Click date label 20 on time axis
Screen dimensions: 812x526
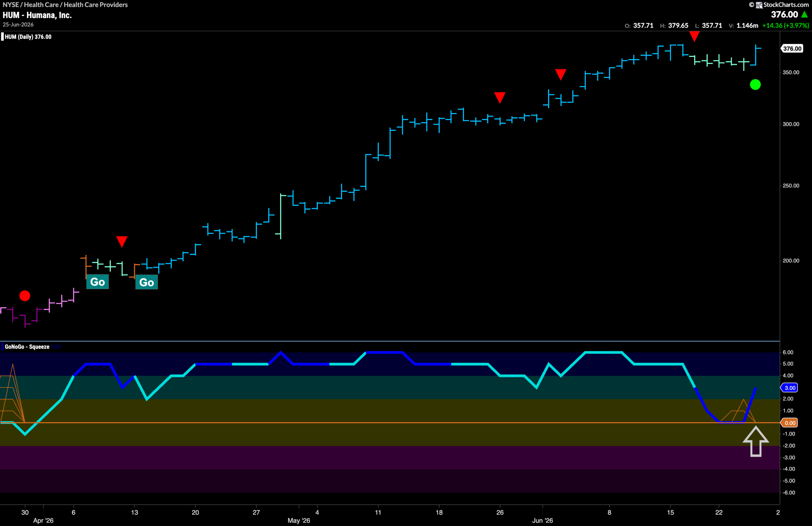pos(195,512)
